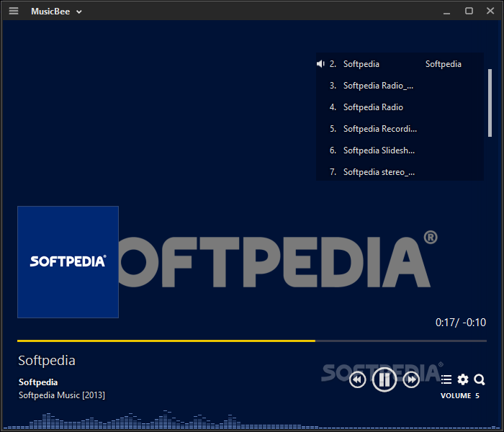Click the spectrum visualizer at bottom
The image size is (504, 432).
(x=252, y=420)
